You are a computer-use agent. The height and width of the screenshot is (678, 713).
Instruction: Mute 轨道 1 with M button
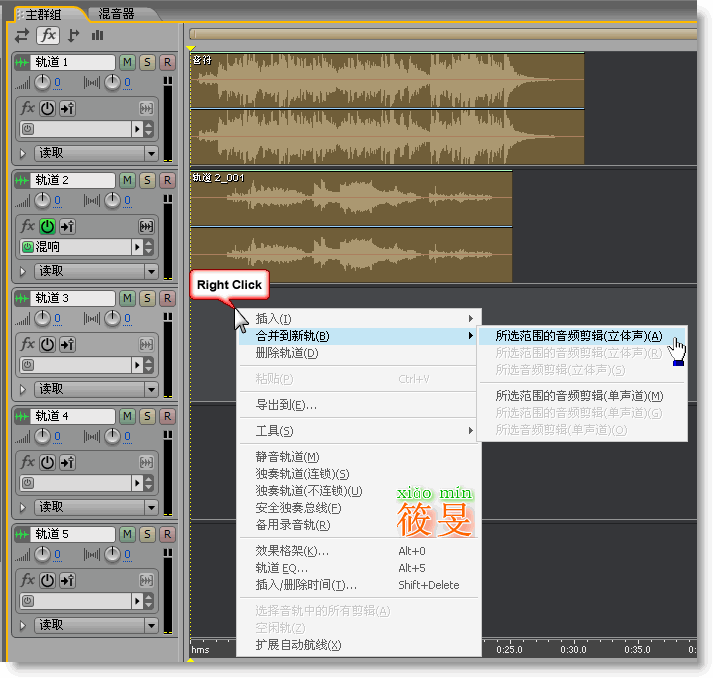(x=127, y=62)
